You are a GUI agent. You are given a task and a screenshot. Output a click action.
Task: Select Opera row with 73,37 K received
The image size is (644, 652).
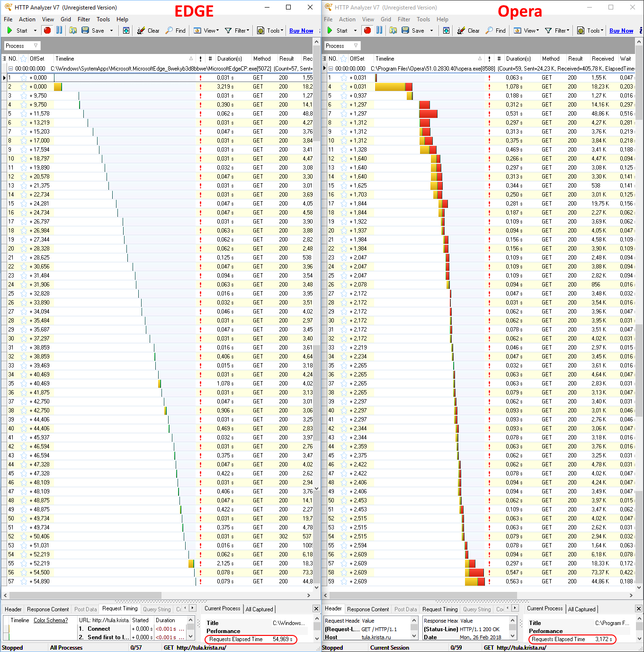481,572
